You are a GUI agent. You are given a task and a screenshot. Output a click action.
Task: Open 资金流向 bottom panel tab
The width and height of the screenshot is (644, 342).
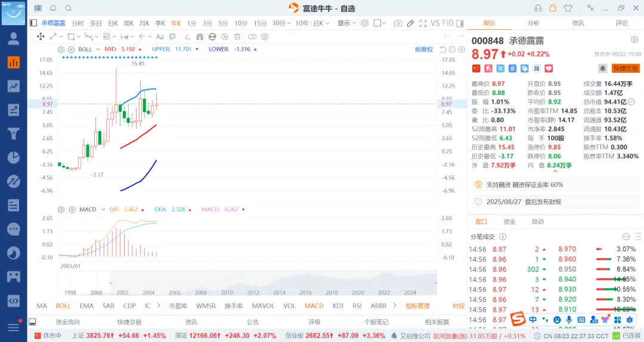pyautogui.click(x=68, y=322)
